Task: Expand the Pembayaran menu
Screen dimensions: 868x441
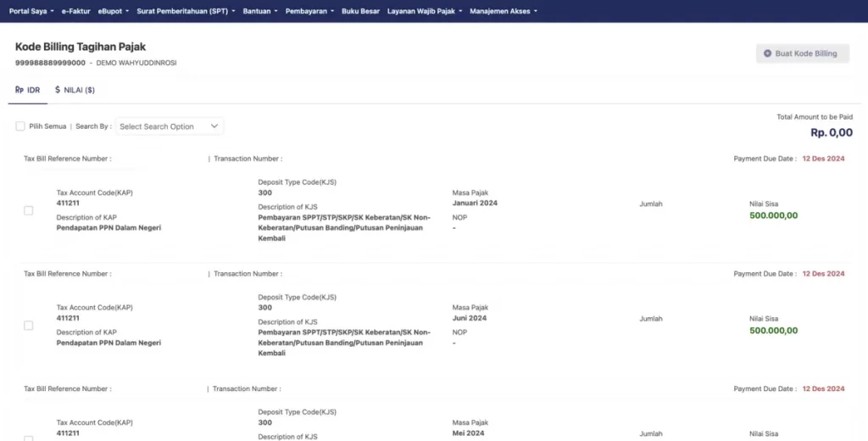Action: pos(309,11)
